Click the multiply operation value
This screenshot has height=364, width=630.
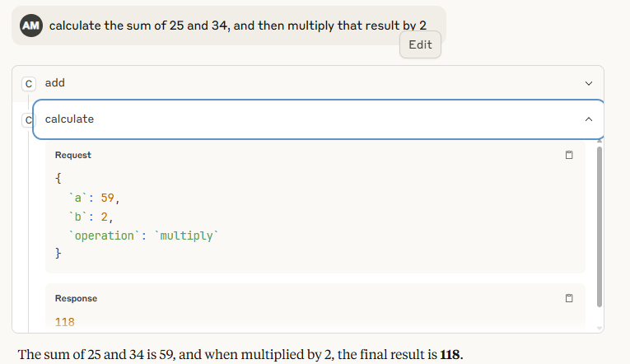pos(189,236)
